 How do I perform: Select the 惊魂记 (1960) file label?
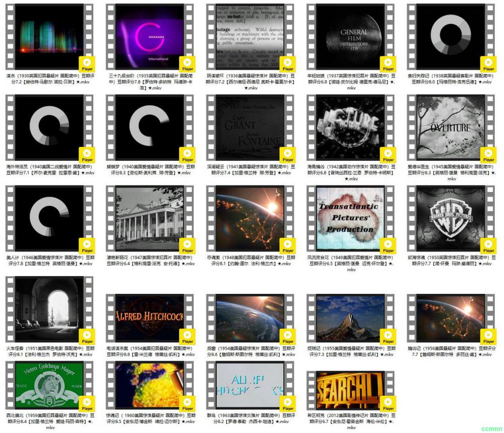point(150,418)
